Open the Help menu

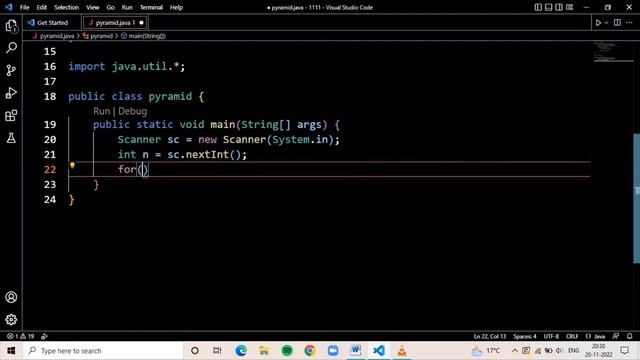(x=176, y=7)
